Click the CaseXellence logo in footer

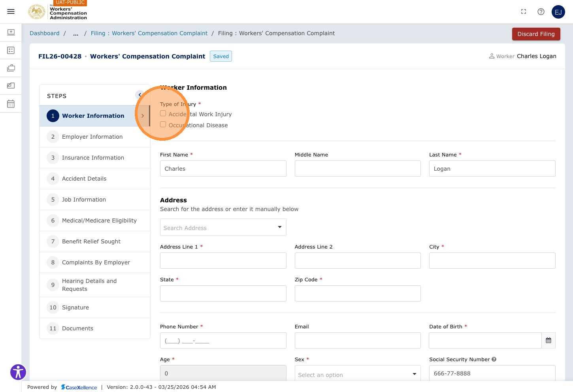[x=79, y=387]
